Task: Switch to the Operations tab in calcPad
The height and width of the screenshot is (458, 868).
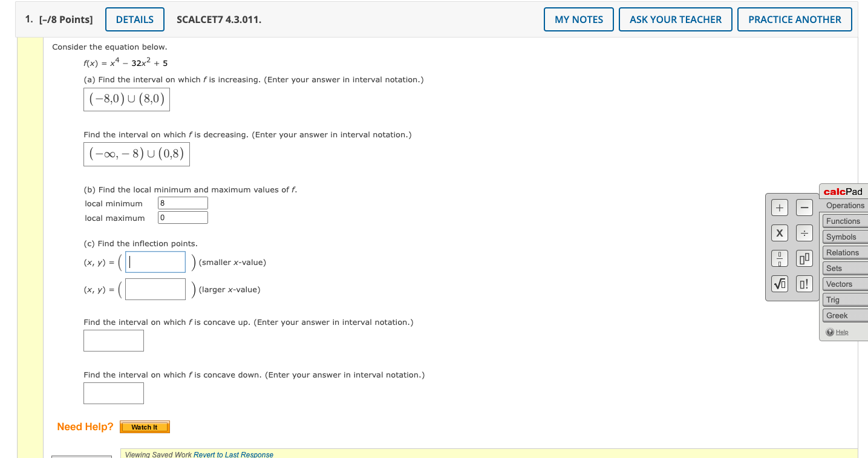Action: (x=844, y=205)
